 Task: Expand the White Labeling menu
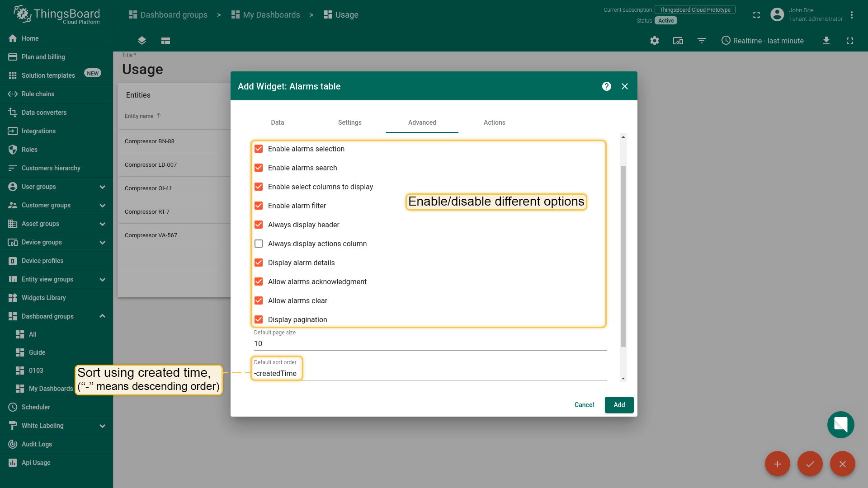[102, 426]
